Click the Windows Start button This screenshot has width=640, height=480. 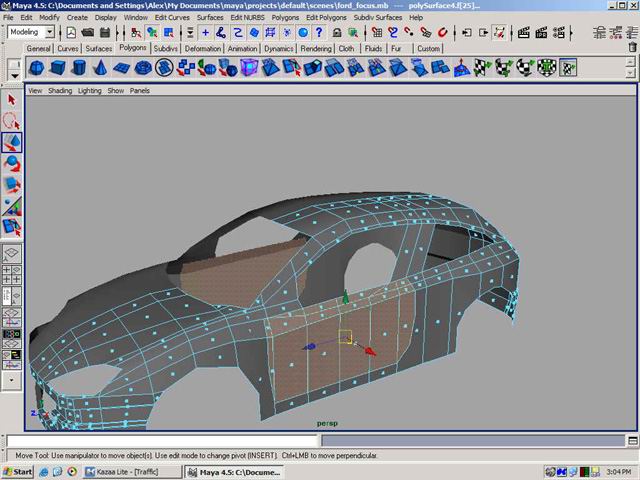coord(18,471)
